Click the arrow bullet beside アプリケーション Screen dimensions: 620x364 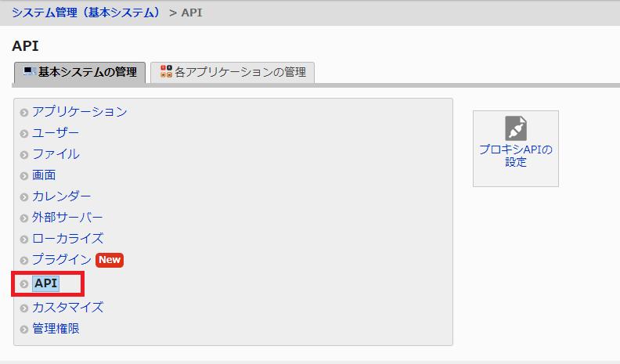click(24, 113)
